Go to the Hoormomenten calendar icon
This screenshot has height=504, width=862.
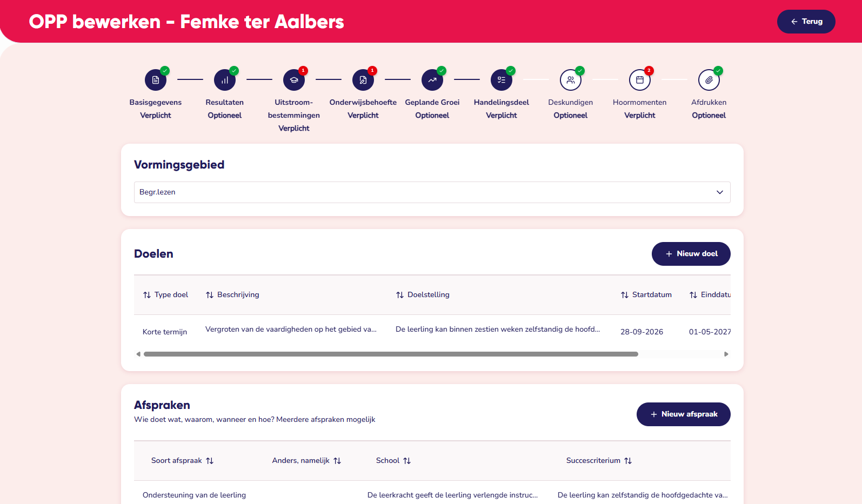pyautogui.click(x=640, y=80)
